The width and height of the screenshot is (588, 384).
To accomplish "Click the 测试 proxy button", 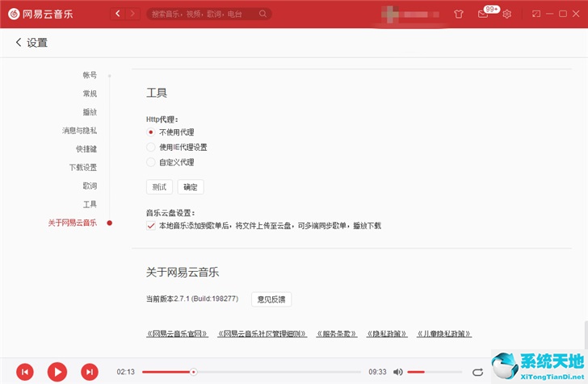I will point(159,187).
